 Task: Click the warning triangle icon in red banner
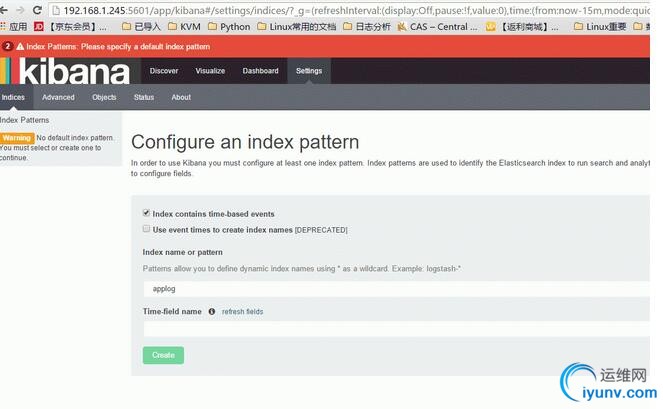(20, 47)
